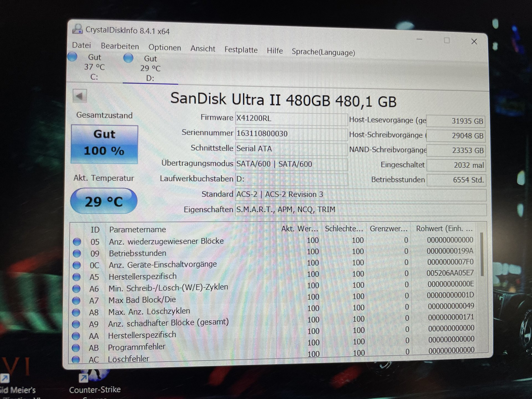Click status orb of attribute A5 row
532x399 pixels.
[76, 277]
